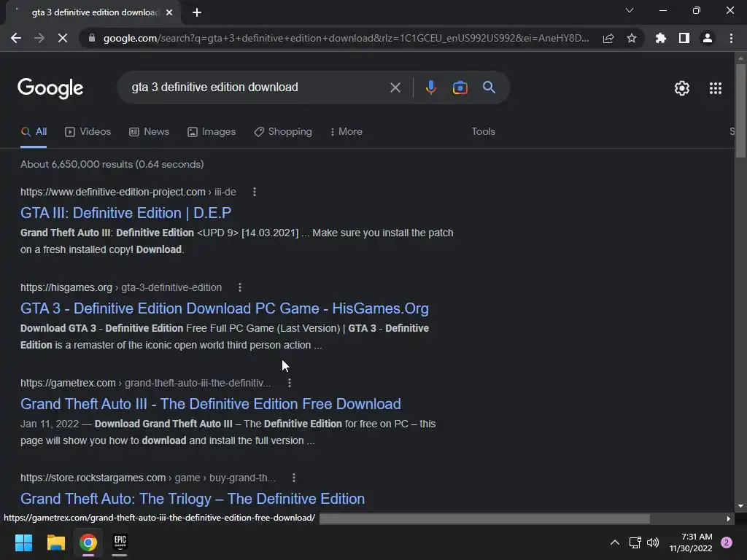Open the Chrome three-dot menu
The image size is (747, 560).
point(731,38)
